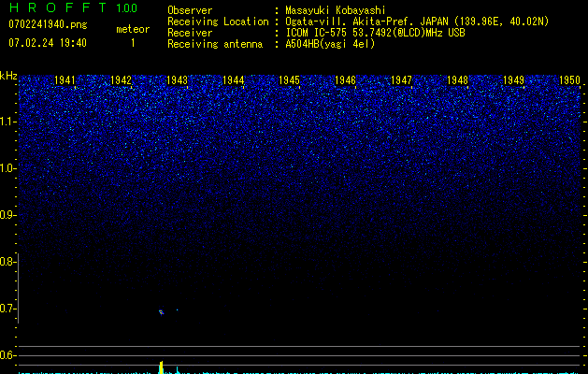588x374 pixels.
Task: Click the 1.1 kHz axis label
Action: 8,122
